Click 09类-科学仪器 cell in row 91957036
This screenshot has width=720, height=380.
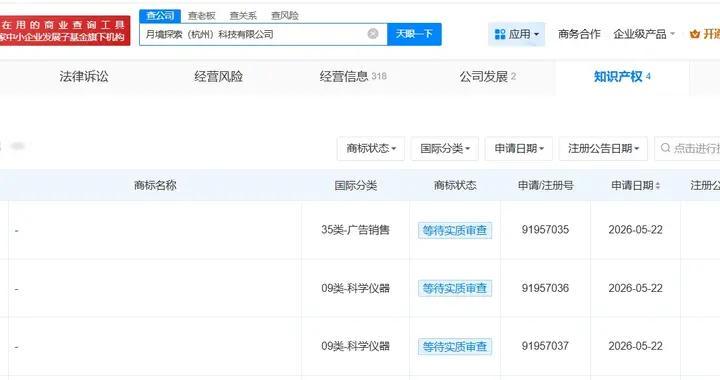[355, 288]
